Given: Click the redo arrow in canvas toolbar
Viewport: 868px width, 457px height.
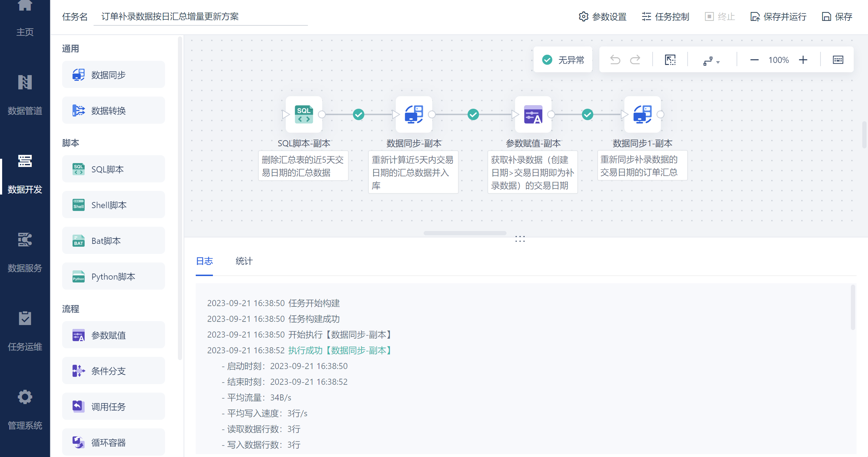Looking at the screenshot, I should coord(635,60).
